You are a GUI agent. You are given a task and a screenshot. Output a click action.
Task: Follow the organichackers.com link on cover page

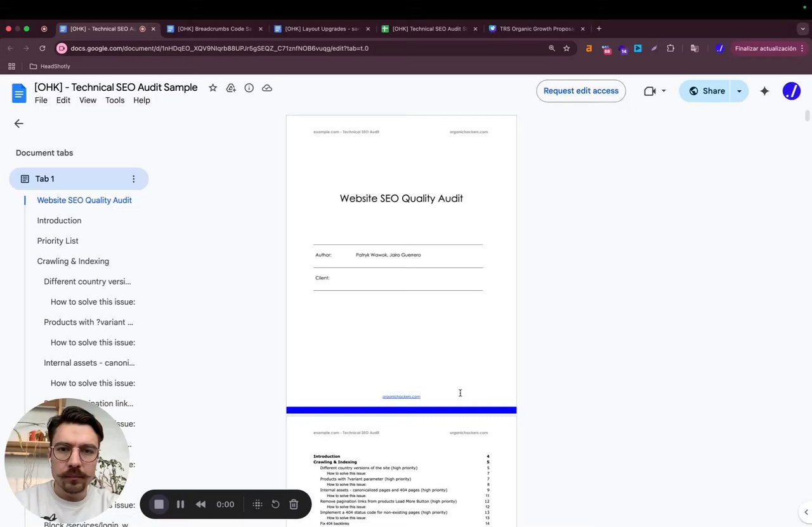401,396
